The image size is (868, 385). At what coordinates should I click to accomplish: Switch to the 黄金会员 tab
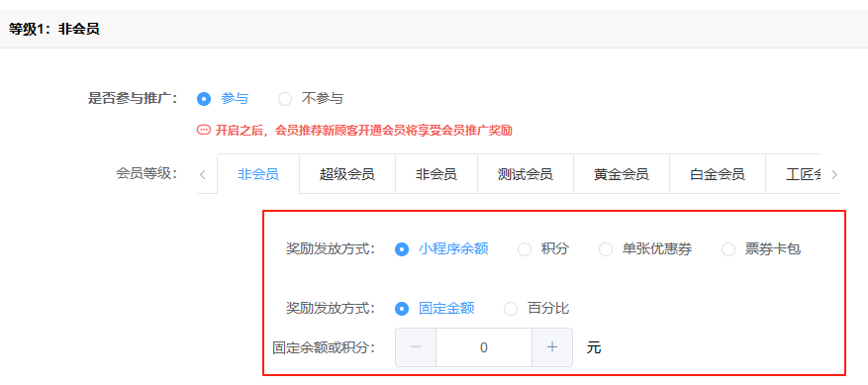(x=622, y=174)
